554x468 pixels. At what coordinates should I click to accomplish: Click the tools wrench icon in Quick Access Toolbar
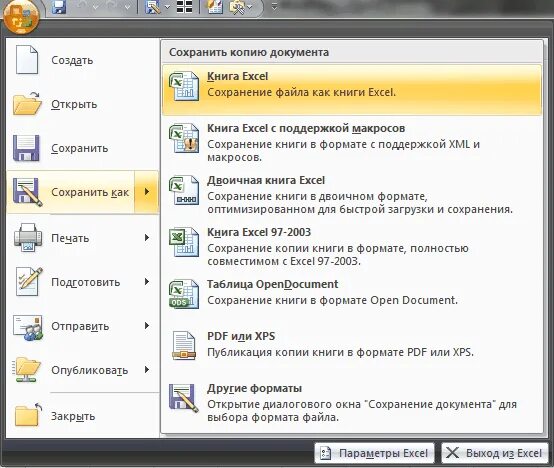tap(237, 7)
